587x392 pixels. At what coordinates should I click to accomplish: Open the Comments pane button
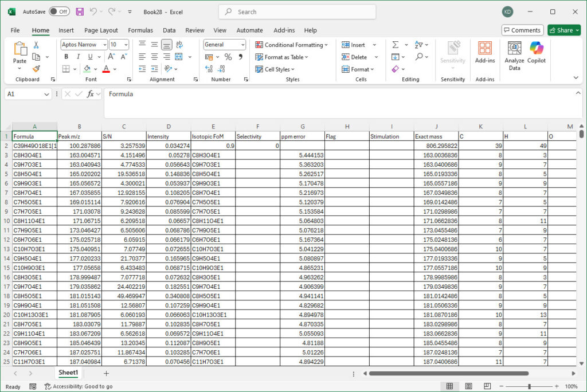pos(522,30)
